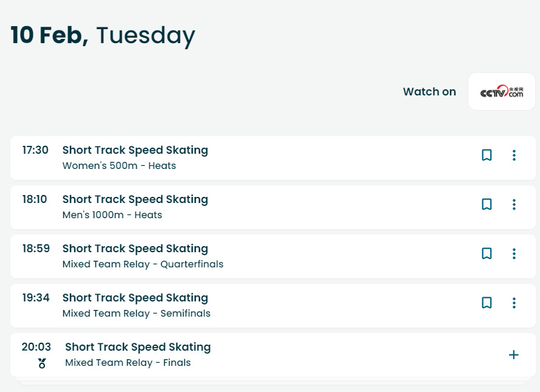Open more options for Men's 1000m Heats
The height and width of the screenshot is (392, 540).
tap(514, 204)
